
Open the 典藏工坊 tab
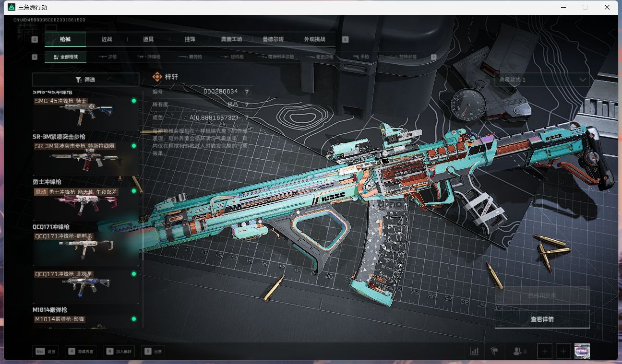[231, 39]
